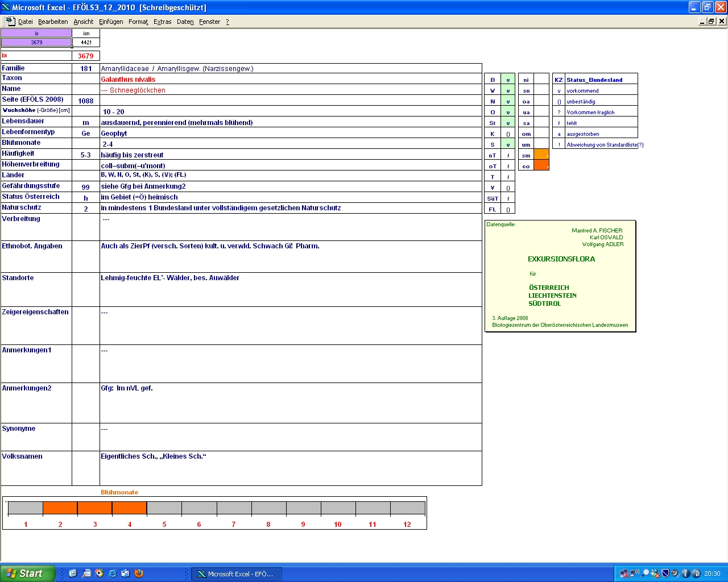Launch Firefox from quick launch
The width and height of the screenshot is (728, 582).
click(138, 573)
